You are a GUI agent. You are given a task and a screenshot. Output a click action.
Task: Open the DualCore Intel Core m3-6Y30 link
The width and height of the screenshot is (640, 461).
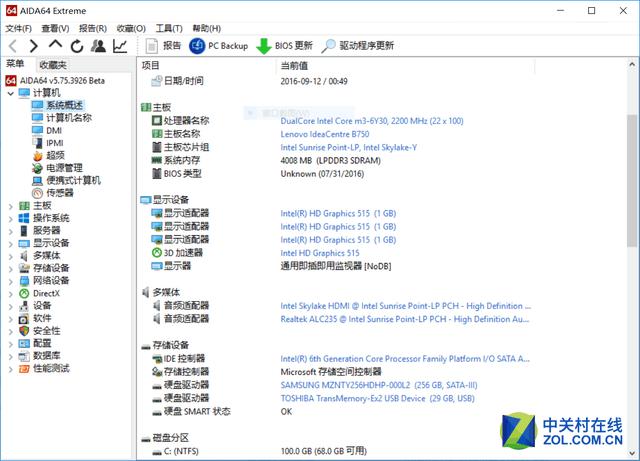[x=372, y=121]
